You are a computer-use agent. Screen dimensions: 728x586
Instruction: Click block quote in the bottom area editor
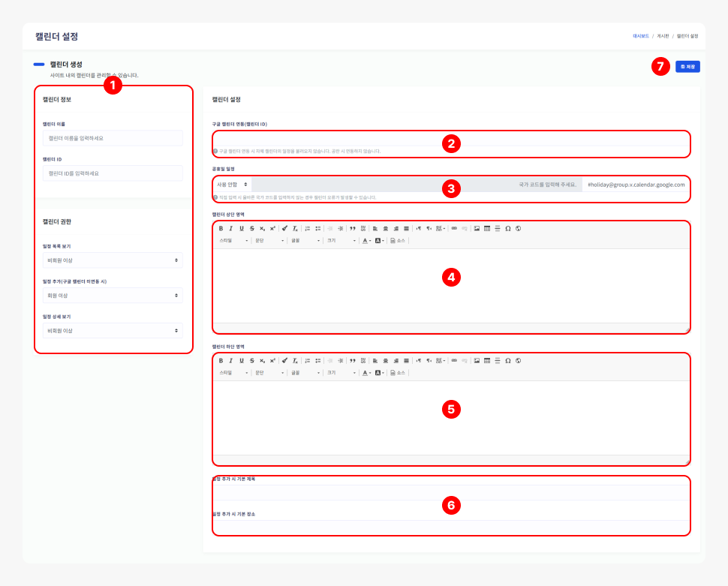coord(353,360)
